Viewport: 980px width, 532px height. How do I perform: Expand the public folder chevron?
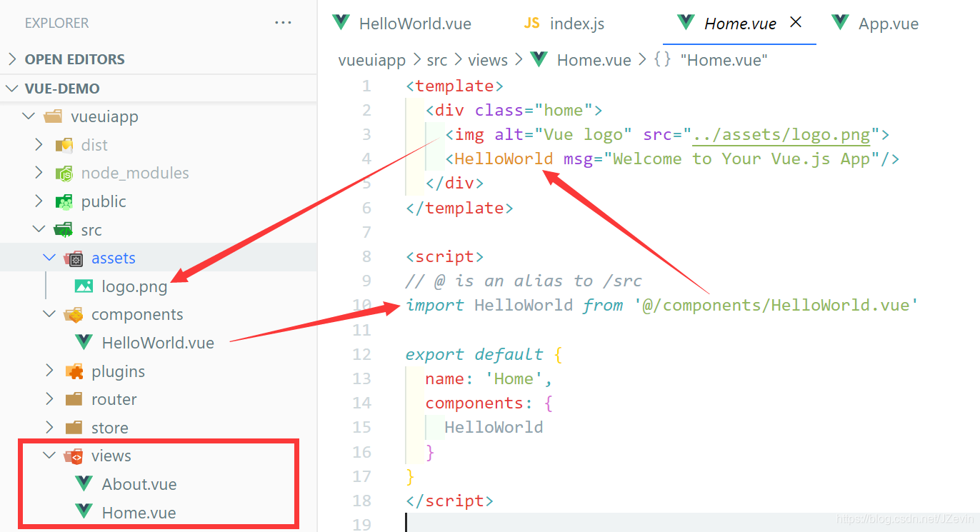(x=39, y=201)
